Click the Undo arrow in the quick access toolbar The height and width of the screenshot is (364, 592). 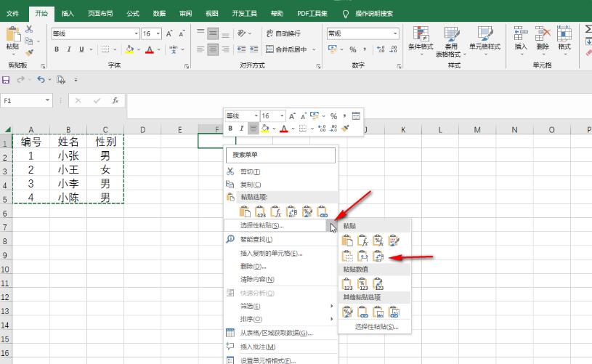tap(41, 80)
